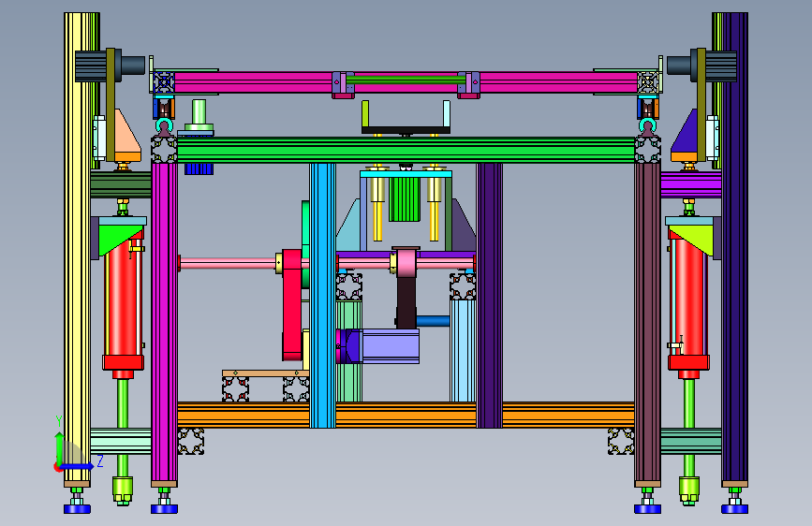Pick the tall dark purple column on the right
Screen dimensions: 812x526
(734, 247)
